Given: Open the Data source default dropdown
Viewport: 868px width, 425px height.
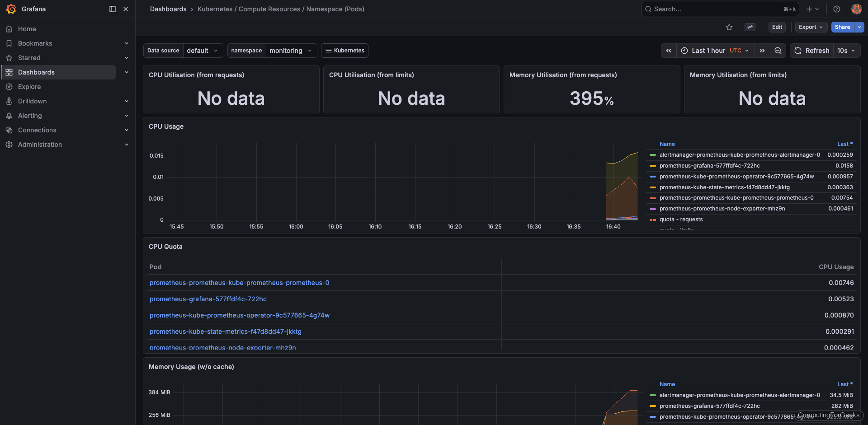Looking at the screenshot, I should point(202,51).
